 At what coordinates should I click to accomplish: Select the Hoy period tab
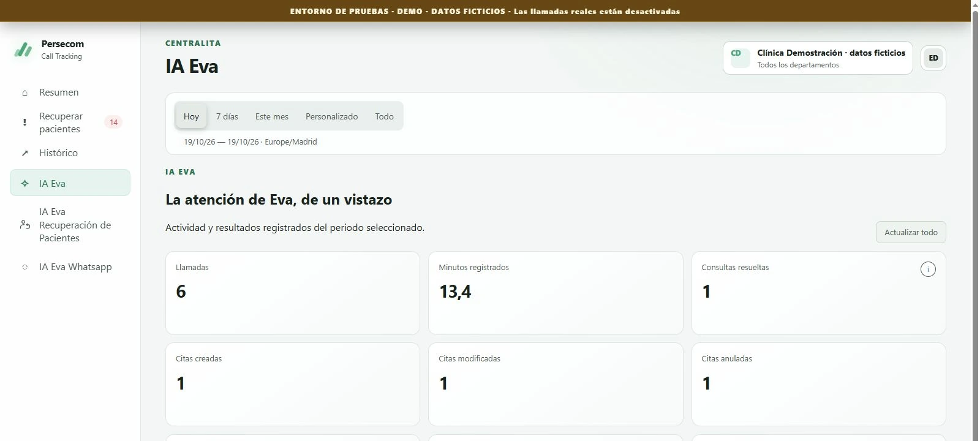pos(191,116)
